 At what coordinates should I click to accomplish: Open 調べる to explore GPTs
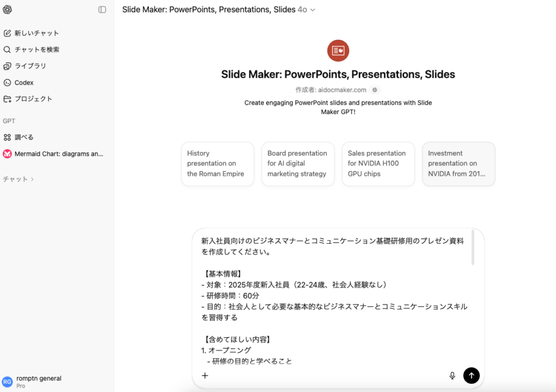pos(24,137)
